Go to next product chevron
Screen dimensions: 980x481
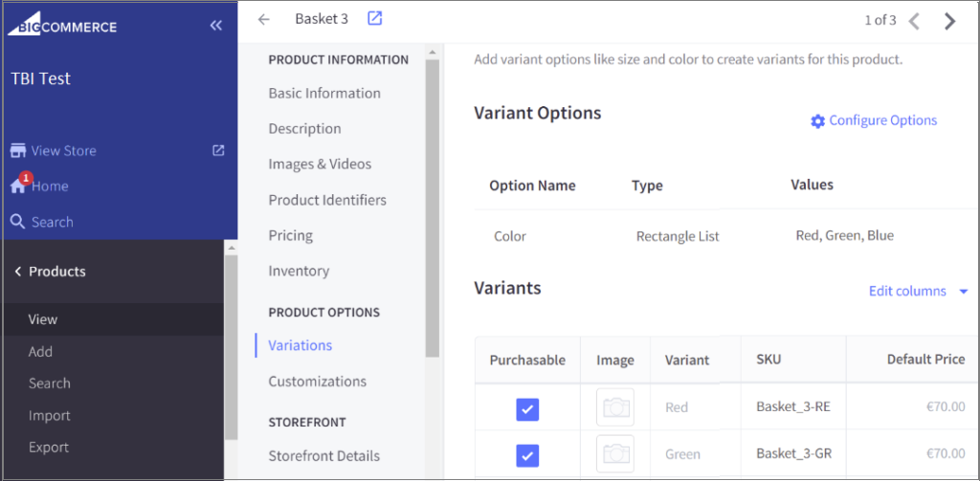(x=950, y=21)
